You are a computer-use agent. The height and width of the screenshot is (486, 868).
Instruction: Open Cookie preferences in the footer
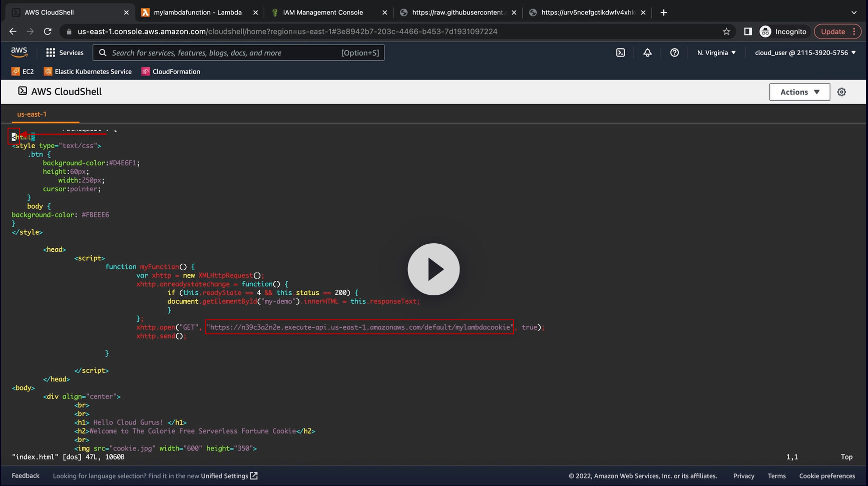click(x=827, y=476)
